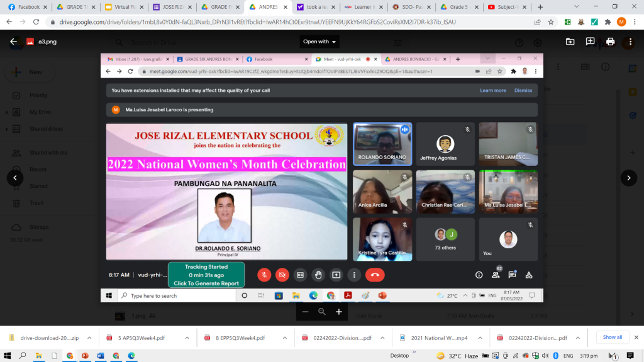Viewport: 644px width, 362px height.
Task: Open the Windows Start menu
Action: [x=7, y=356]
